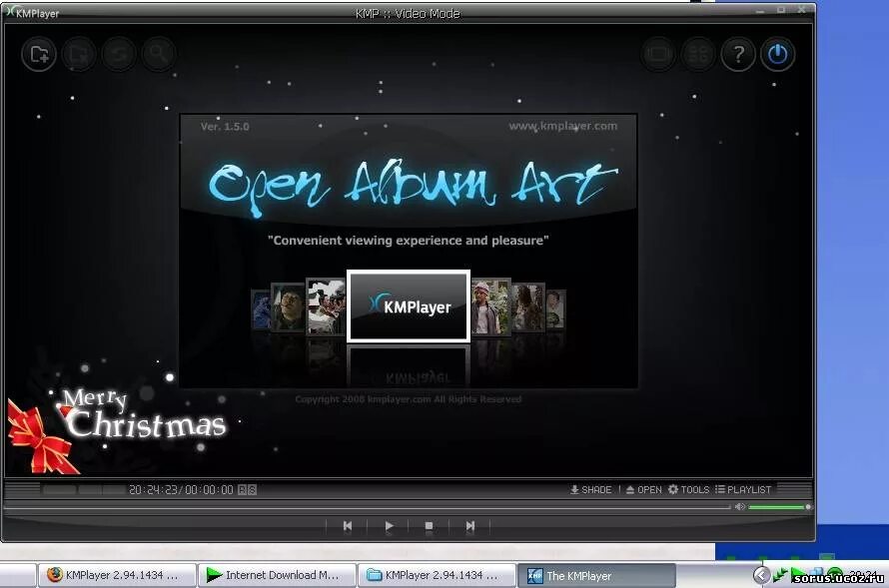Click the Open Album Art title logo

tap(413, 186)
